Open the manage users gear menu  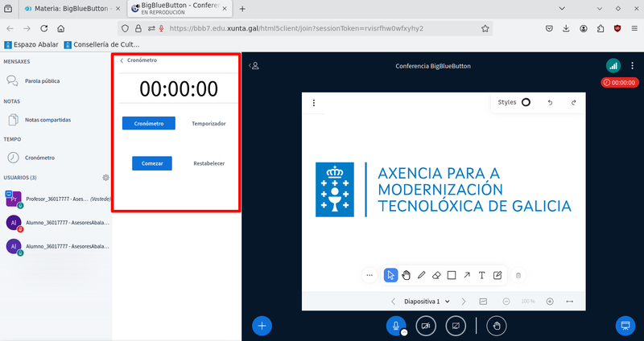105,178
